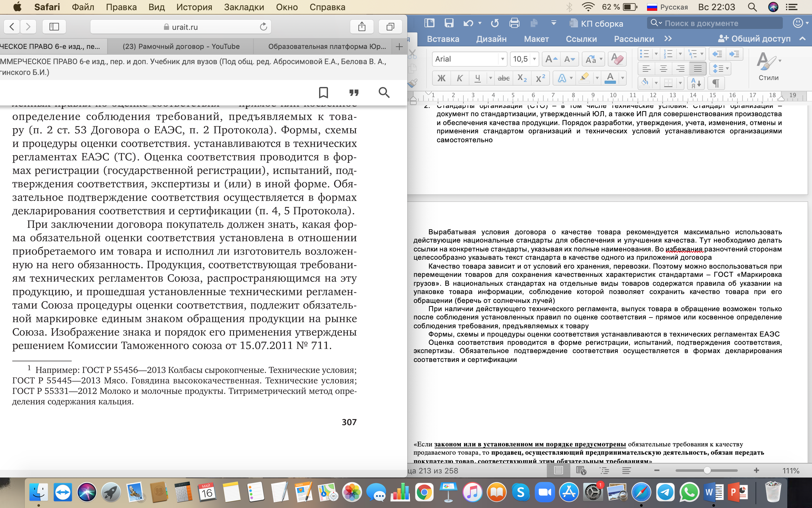812x508 pixels.
Task: Add a new Safari tab
Action: click(399, 47)
